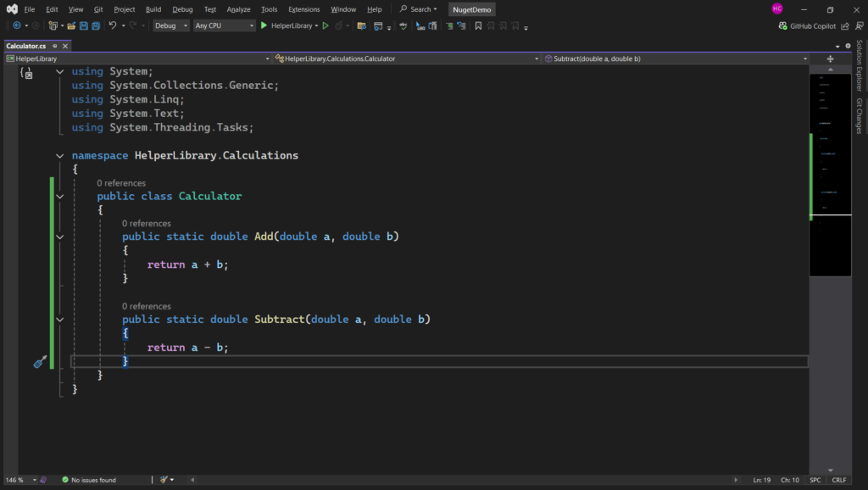Save Calculator.cs using the Save icon
The width and height of the screenshot is (868, 490).
pyautogui.click(x=84, y=25)
